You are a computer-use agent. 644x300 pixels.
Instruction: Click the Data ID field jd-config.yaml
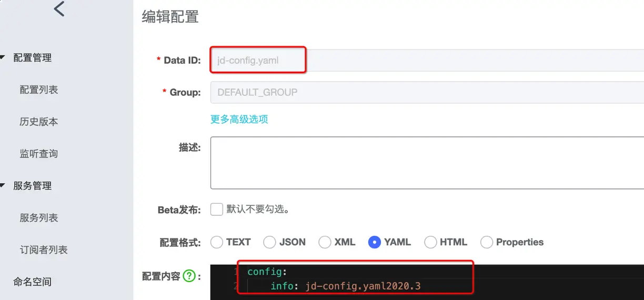427,61
